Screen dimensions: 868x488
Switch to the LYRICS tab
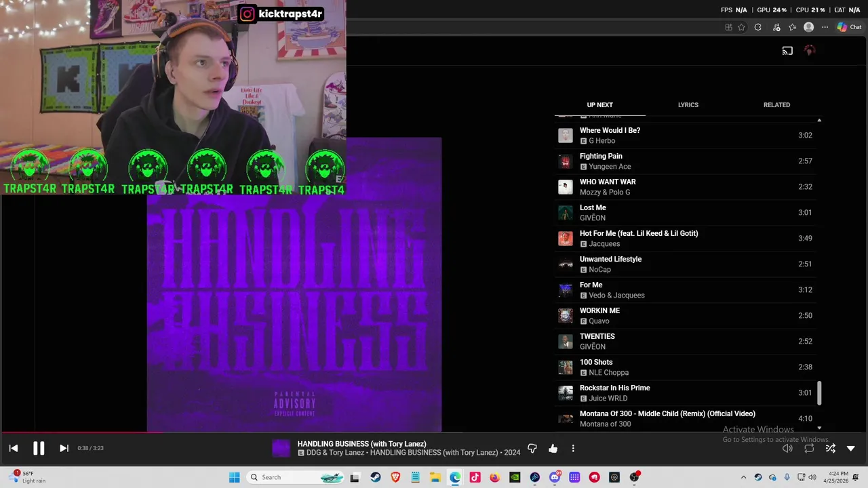(688, 105)
